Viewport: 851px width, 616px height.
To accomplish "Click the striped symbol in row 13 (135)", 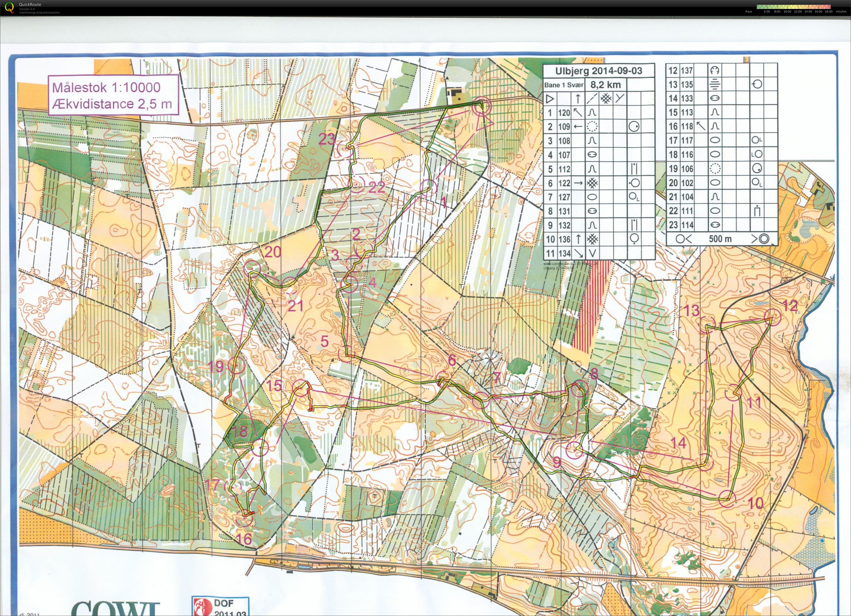I will [715, 84].
